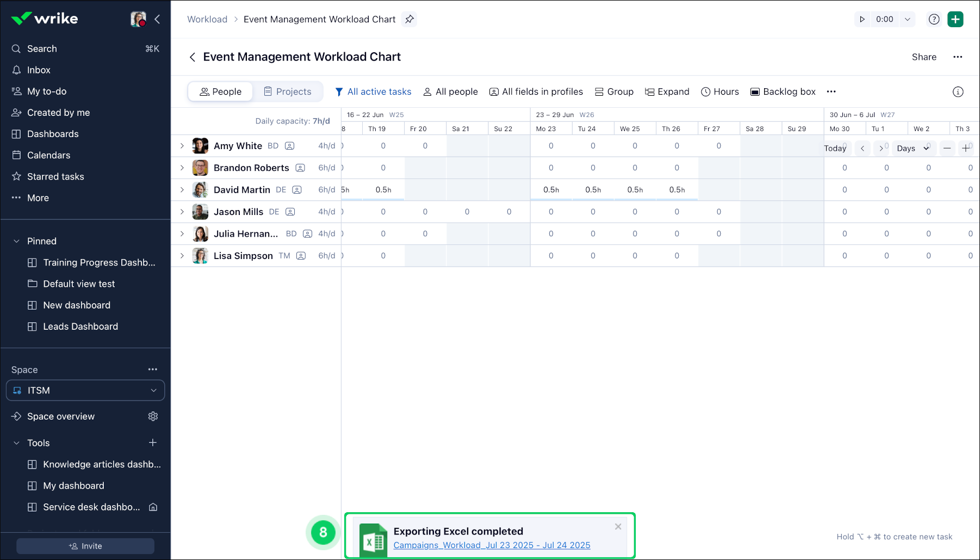Image resolution: width=980 pixels, height=560 pixels.
Task: Click the Share button
Action: (x=924, y=57)
